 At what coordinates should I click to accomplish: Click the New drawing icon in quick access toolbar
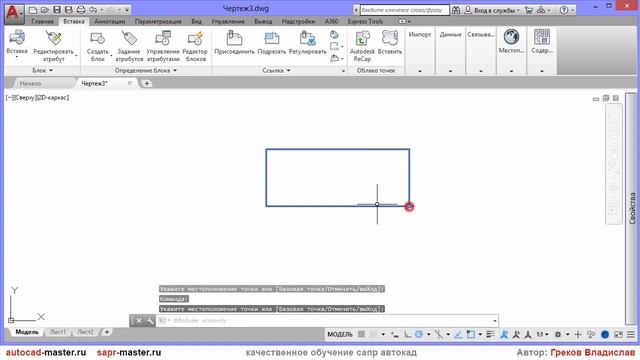pyautogui.click(x=33, y=10)
